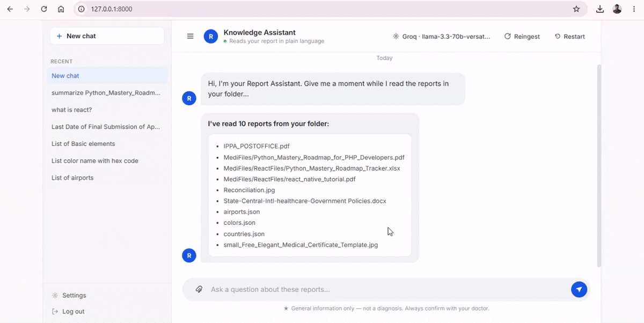This screenshot has width=644, height=323.
Task: Click the Reingest button
Action: [x=522, y=36]
